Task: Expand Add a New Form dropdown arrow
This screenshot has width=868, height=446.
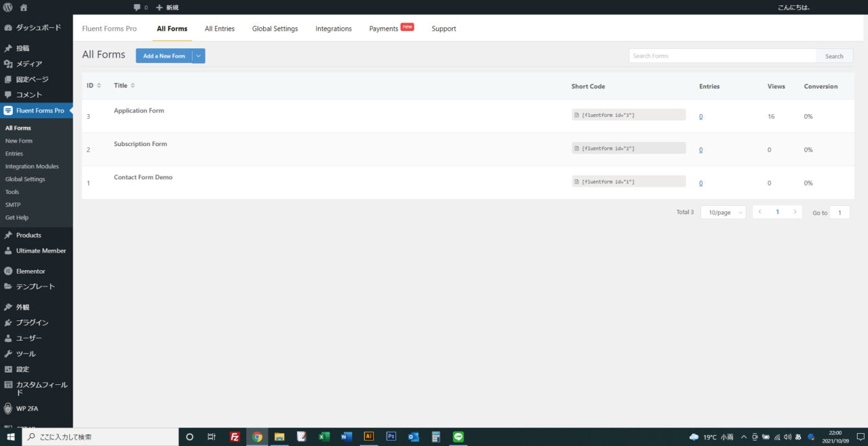Action: coord(199,56)
